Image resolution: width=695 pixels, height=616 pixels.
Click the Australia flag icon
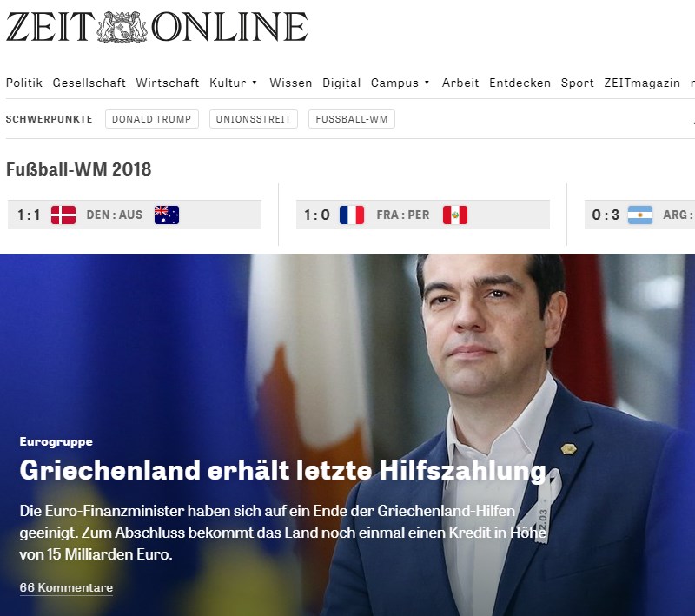point(167,215)
